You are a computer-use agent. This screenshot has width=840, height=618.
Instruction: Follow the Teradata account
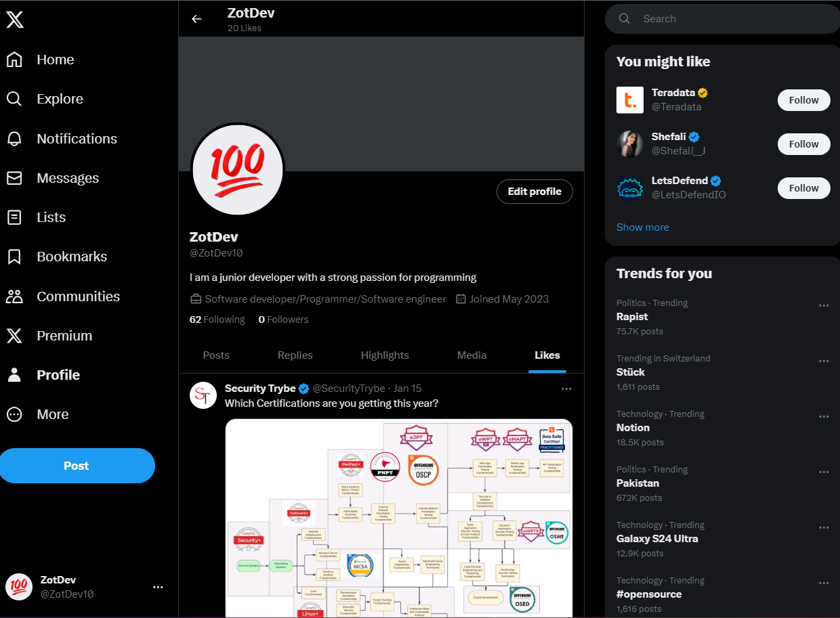pos(803,100)
